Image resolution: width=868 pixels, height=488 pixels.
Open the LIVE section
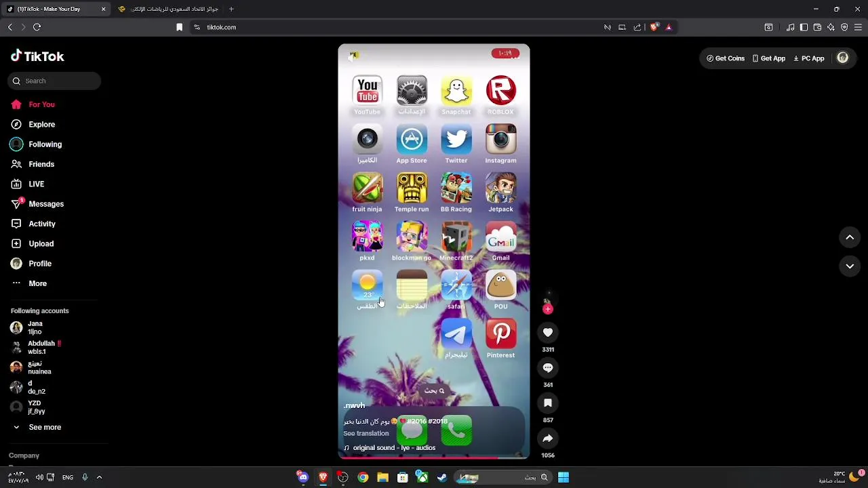point(28,184)
